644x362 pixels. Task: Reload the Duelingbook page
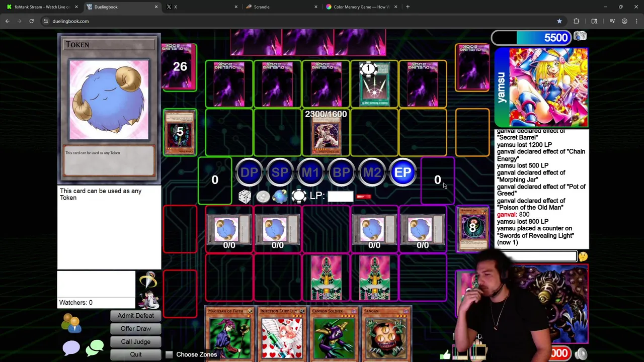click(31, 21)
